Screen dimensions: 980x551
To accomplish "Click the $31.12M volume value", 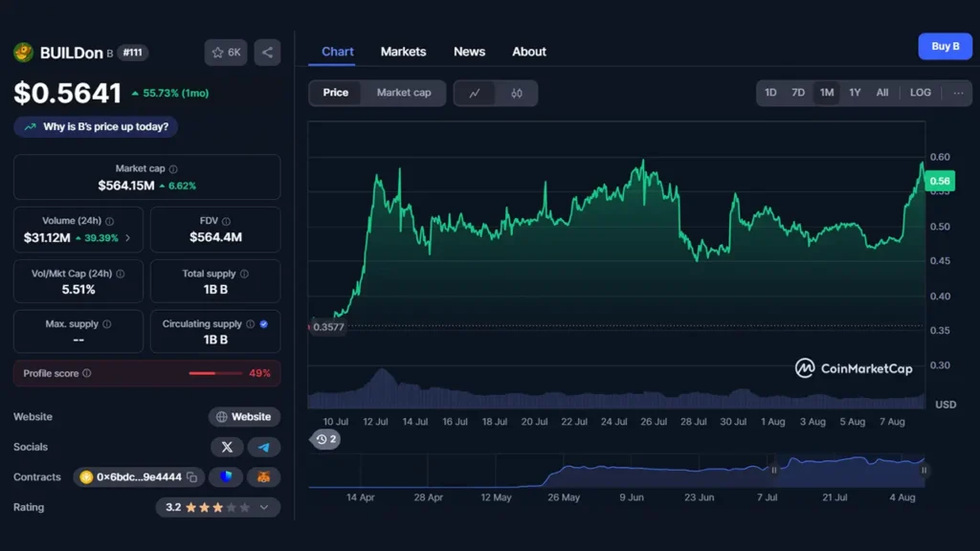I will (x=47, y=238).
